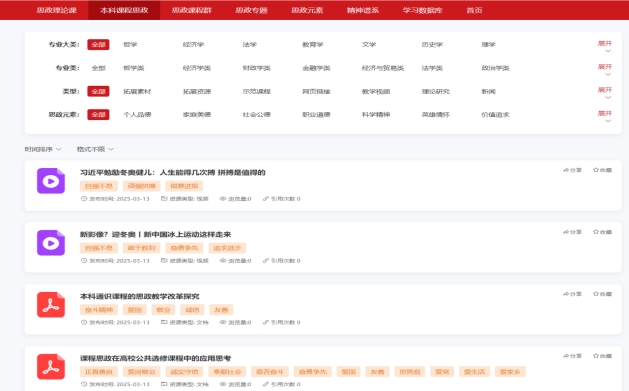This screenshot has height=391, width=629.
Task: Click 分享 on the 习近平勉励冬奥健儿 item
Action: click(572, 170)
